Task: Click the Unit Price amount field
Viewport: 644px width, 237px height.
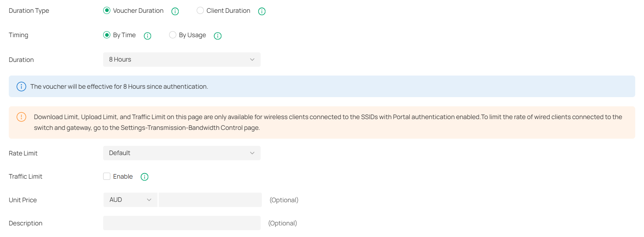Action: 210,200
